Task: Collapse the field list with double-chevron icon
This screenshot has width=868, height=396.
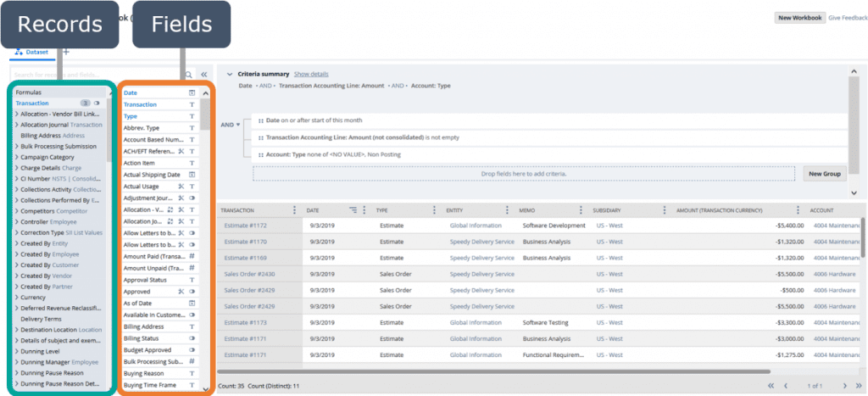Action: coord(203,75)
